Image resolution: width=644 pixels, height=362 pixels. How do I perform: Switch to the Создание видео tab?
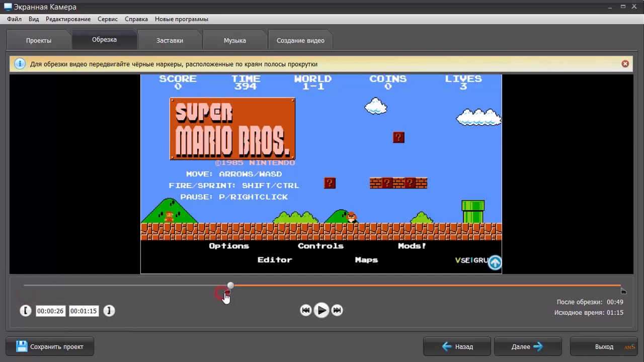[x=300, y=40]
